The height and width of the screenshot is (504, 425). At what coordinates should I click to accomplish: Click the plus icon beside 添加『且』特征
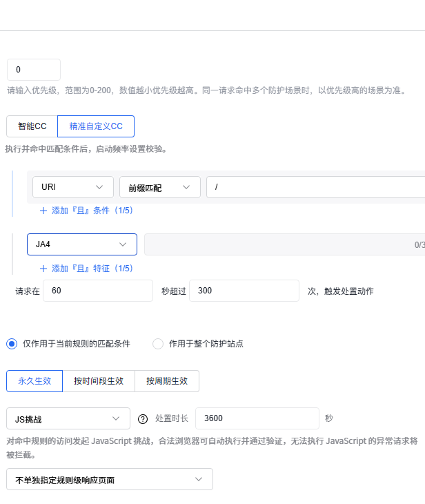click(x=43, y=269)
